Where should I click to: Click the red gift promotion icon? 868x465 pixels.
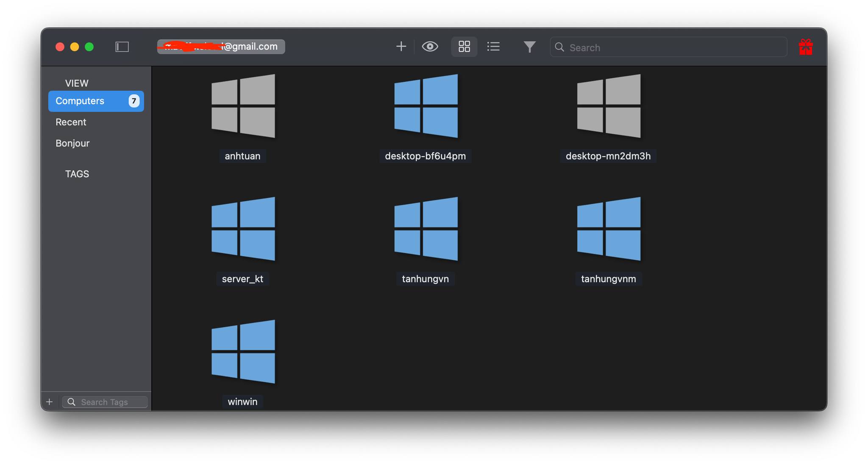[x=806, y=47]
